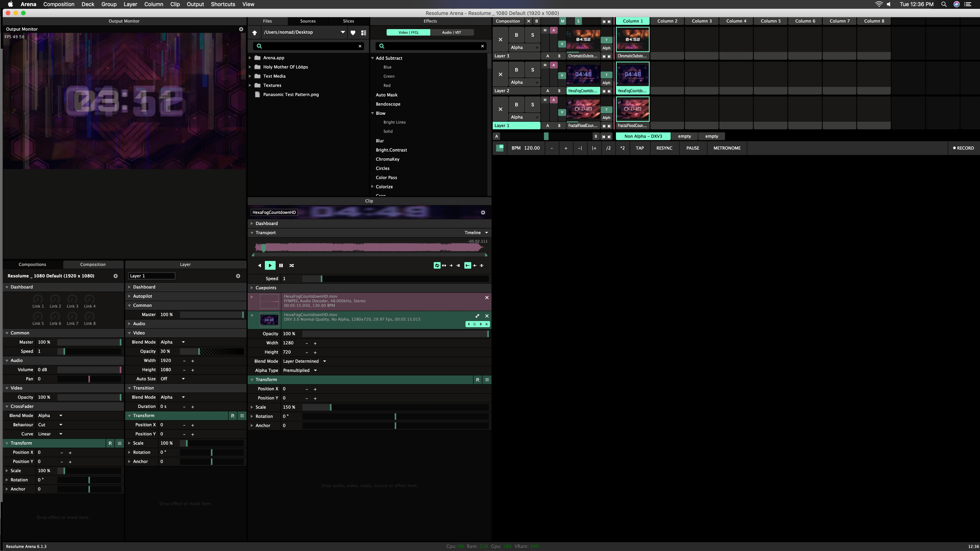Click the RESYNC button
The image size is (980, 551).
tap(664, 148)
